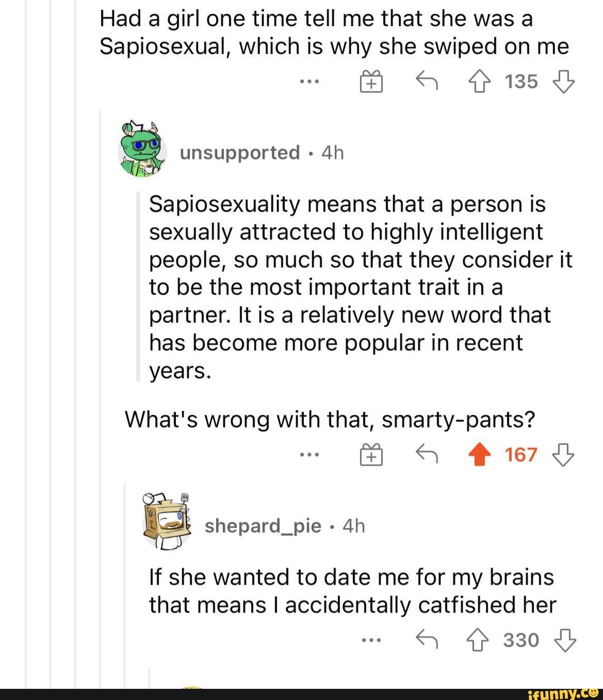Select the reply arrow on unsupported's comment
Image resolution: width=603 pixels, height=700 pixels.
point(426,455)
